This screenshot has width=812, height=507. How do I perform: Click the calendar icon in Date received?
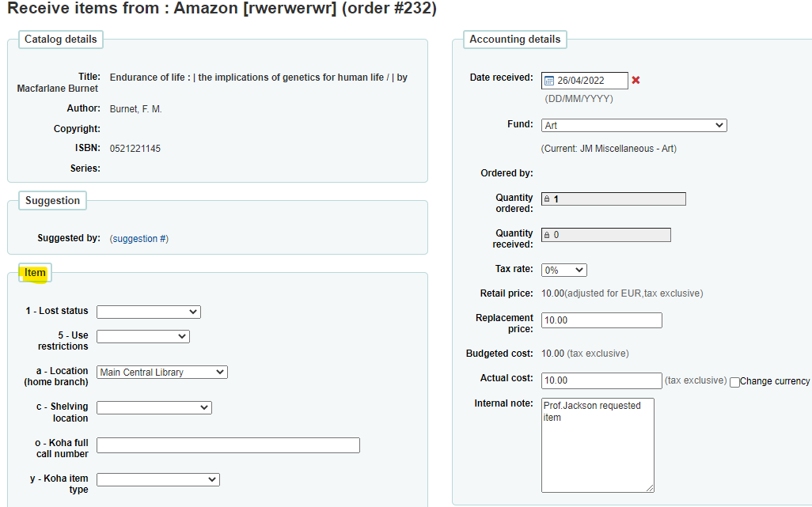[549, 81]
